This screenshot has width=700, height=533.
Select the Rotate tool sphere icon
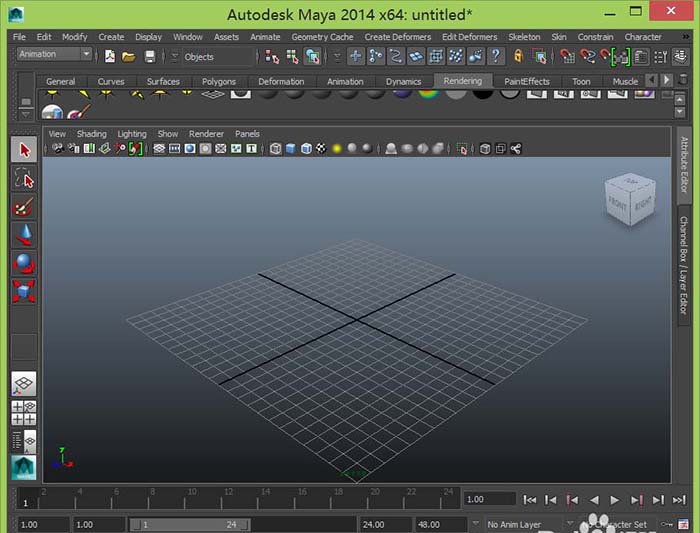coord(24,263)
